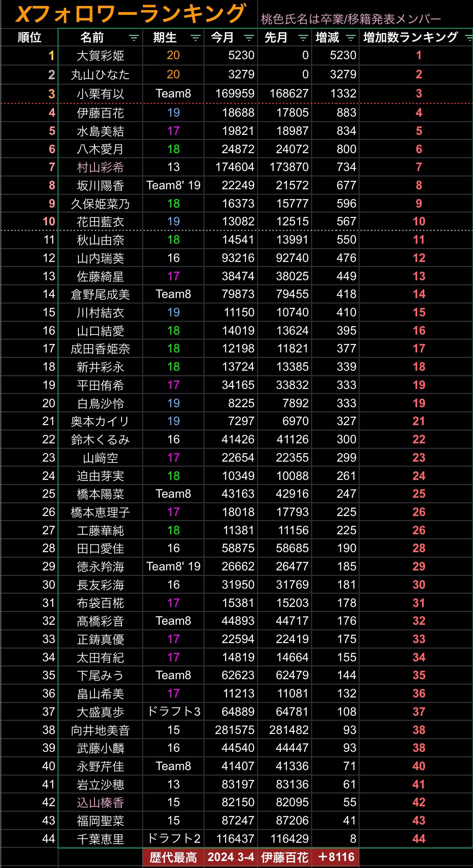Select the name cell 秋山由奈
The image size is (473, 868).
100,240
